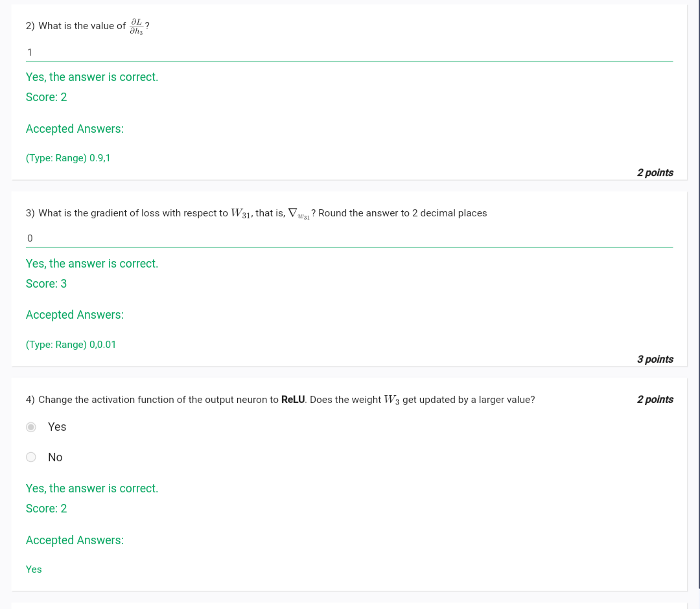Click the '(Type: Range) 0.9,1' accepted answer
Screen dimensions: 700x609
click(68, 158)
